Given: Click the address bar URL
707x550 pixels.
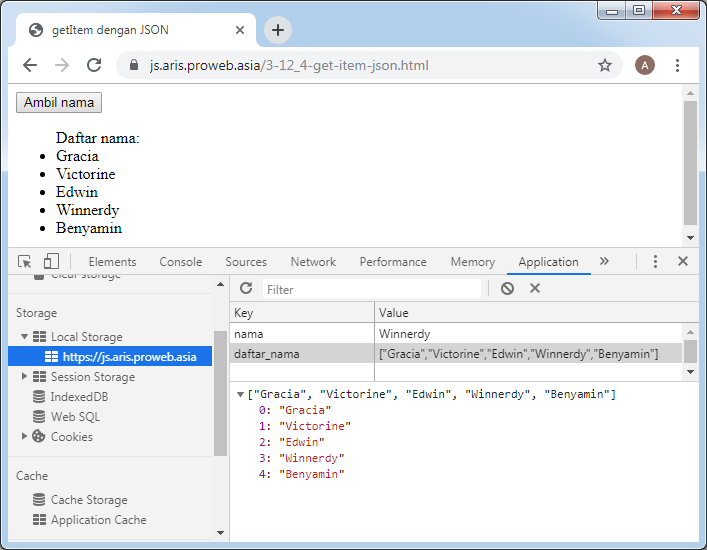Looking at the screenshot, I should point(289,65).
